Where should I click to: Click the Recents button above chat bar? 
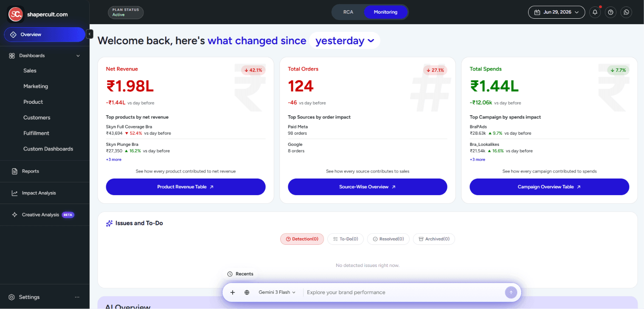point(240,274)
